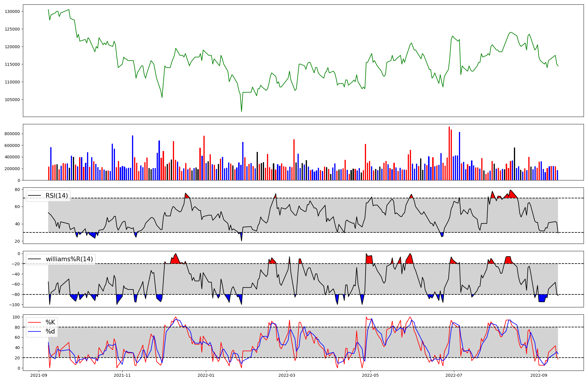Click the williams%R(14) legend label
588x382 pixels.
coord(69,259)
